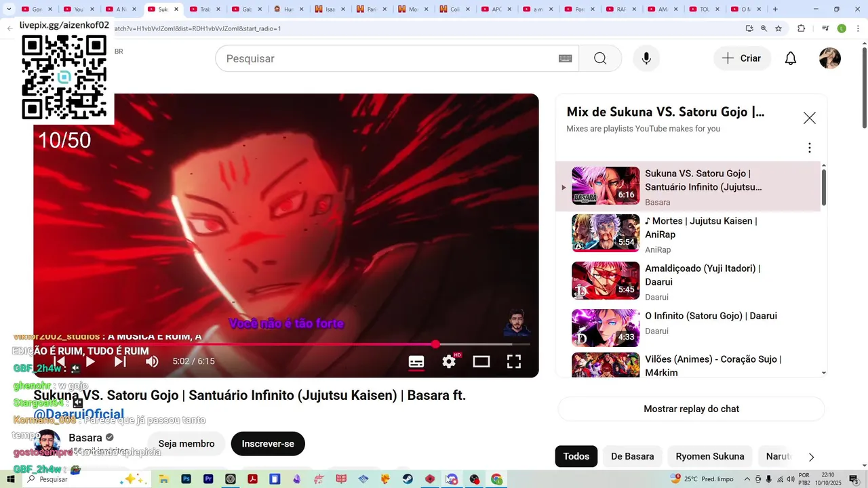The height and width of the screenshot is (488, 868).
Task: Open video settings gear
Action: point(449,361)
